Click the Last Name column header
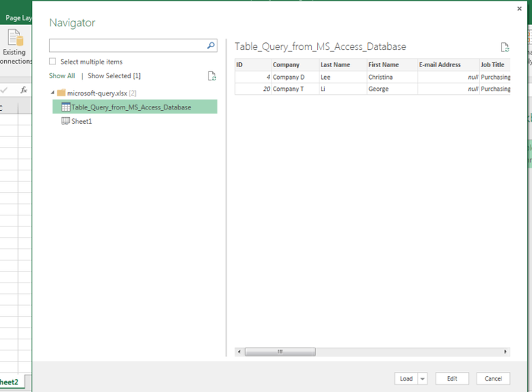The image size is (532, 392). (343, 65)
